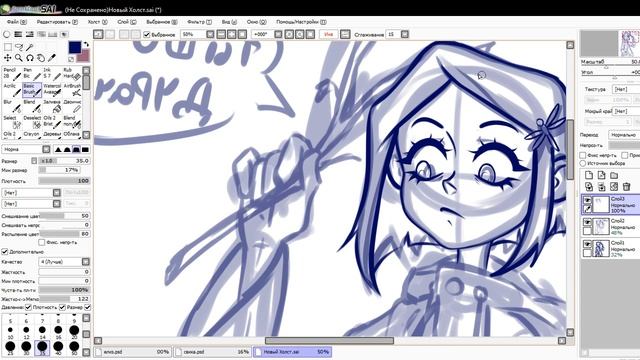Open the Холст menu
This screenshot has height=360, width=640.
(x=97, y=22)
